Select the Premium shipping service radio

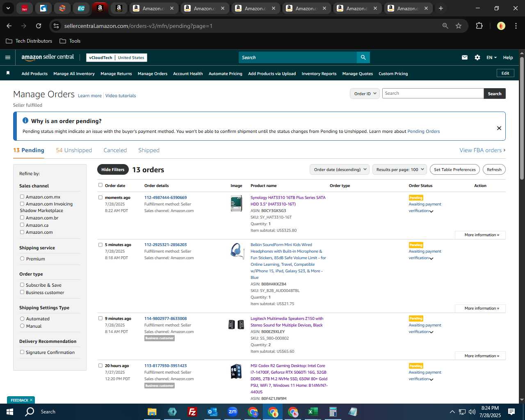click(22, 258)
